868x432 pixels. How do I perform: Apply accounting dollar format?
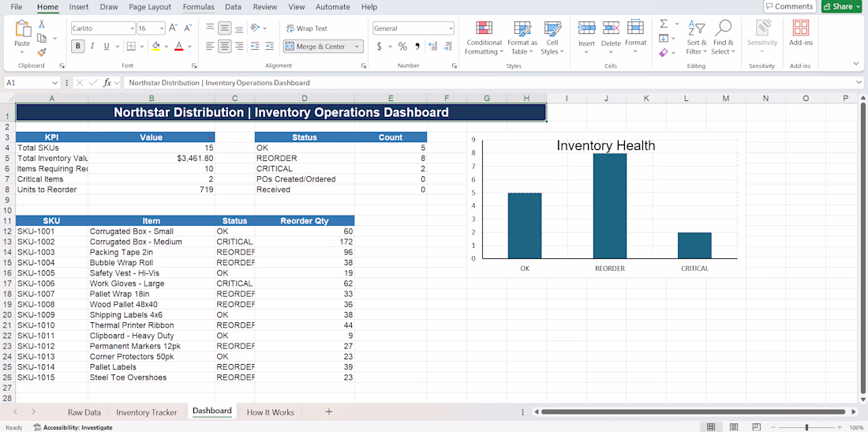point(380,47)
